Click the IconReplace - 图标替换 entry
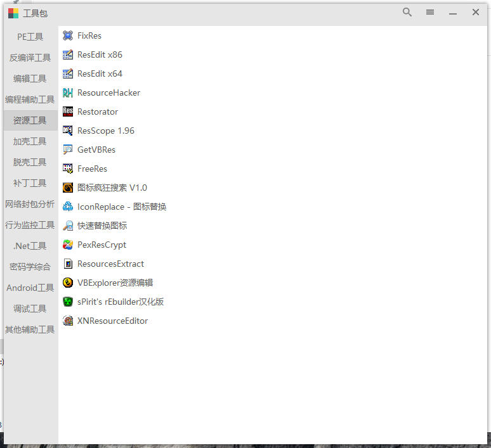This screenshot has height=448, width=491. click(122, 207)
